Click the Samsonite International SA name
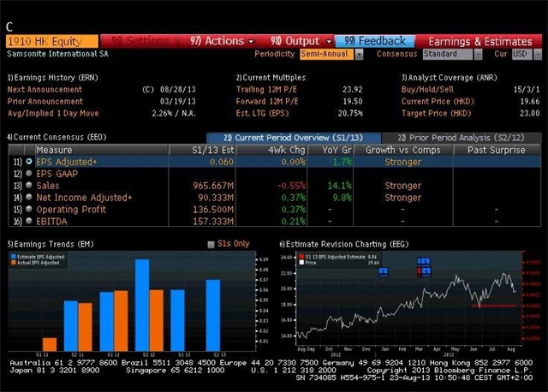 tap(57, 54)
